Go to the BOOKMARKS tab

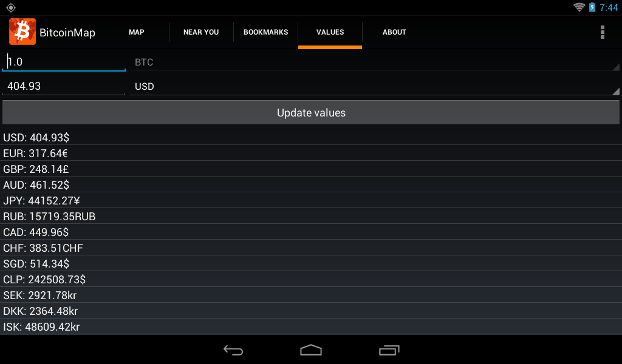266,32
